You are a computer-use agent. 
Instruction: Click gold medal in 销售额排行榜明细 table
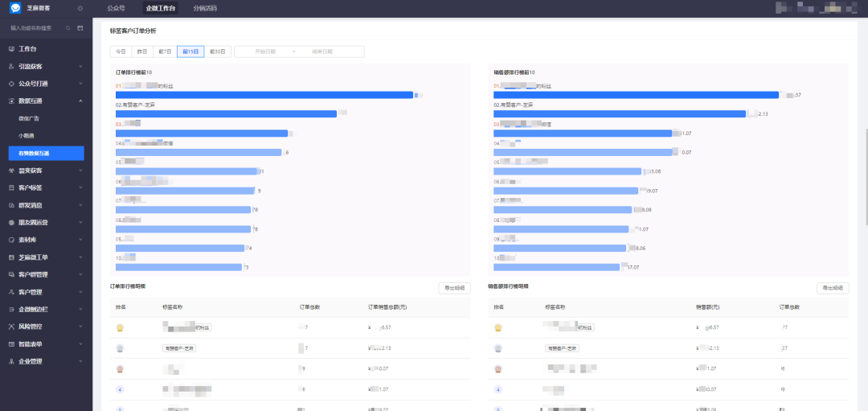click(497, 327)
